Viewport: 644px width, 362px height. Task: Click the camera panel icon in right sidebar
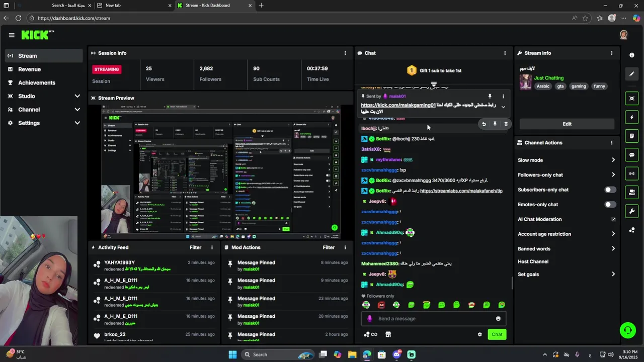click(632, 192)
